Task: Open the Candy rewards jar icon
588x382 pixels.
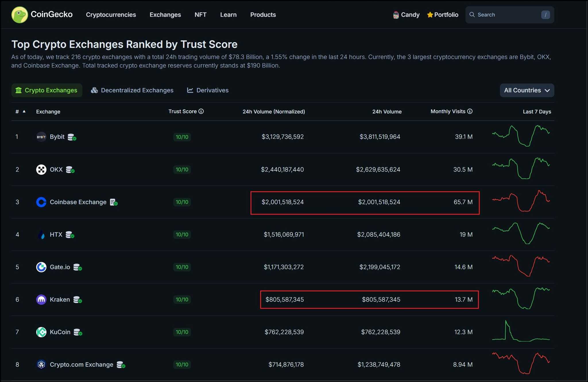Action: [x=396, y=15]
